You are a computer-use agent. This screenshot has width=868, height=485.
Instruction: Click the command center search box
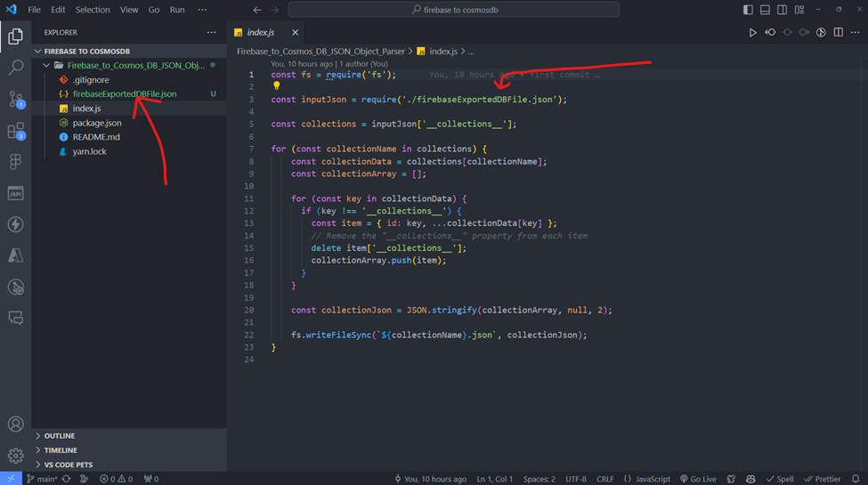[x=454, y=10]
